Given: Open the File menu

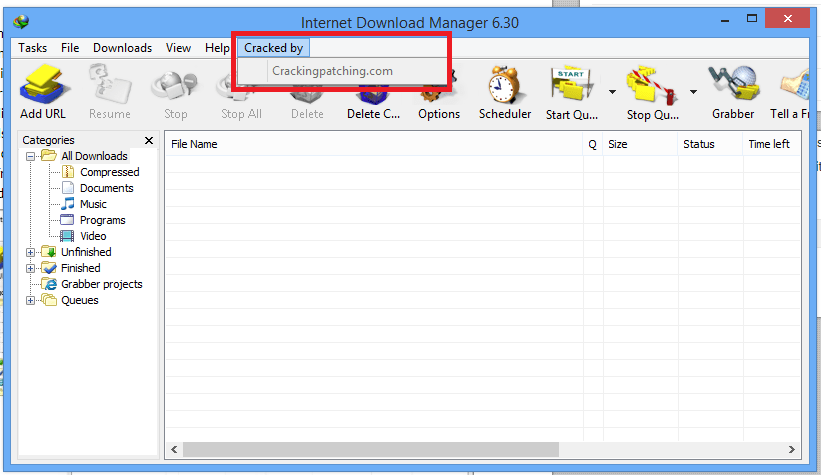Looking at the screenshot, I should (x=70, y=48).
